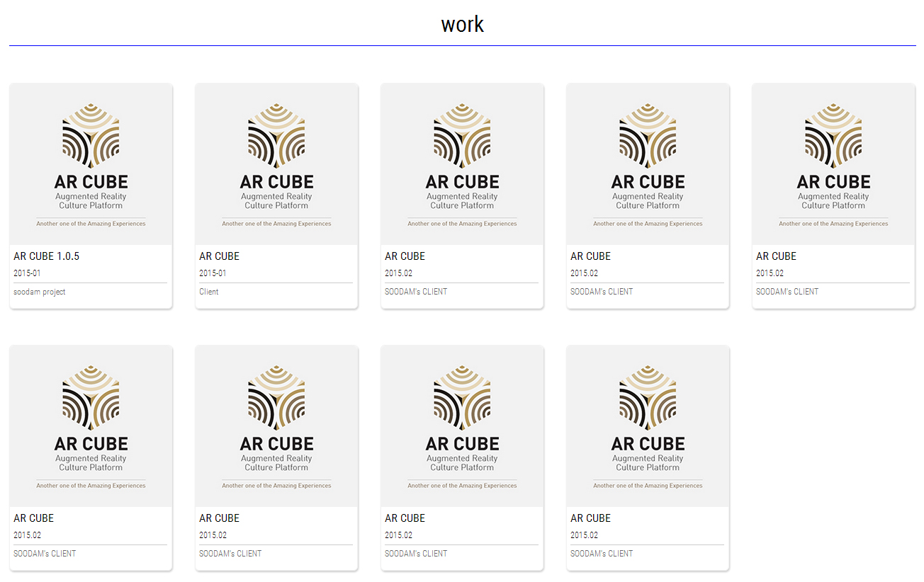
Task: Select the AR CUBE title above the "Client" label
Action: pyautogui.click(x=220, y=256)
